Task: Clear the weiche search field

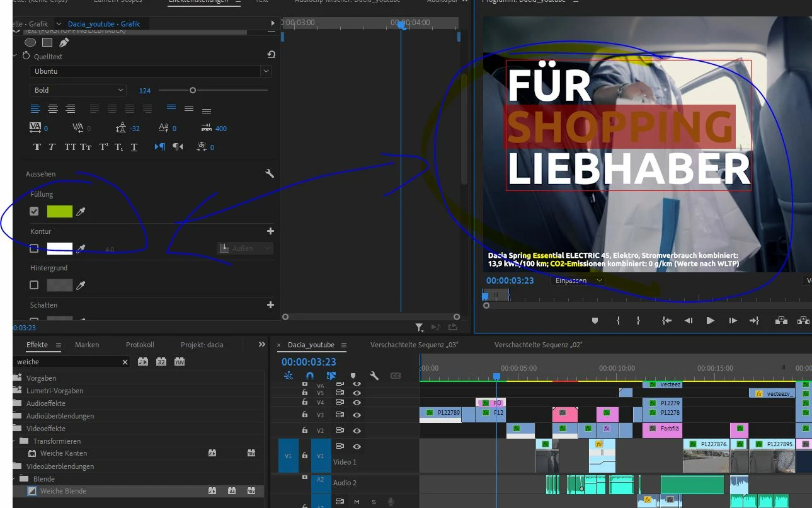Action: [x=125, y=362]
